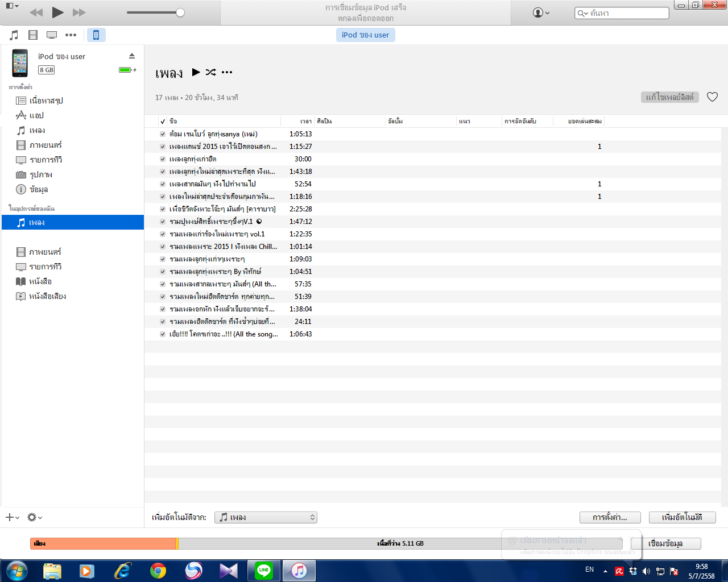Open Internet Explorer from the taskbar

pyautogui.click(x=122, y=571)
